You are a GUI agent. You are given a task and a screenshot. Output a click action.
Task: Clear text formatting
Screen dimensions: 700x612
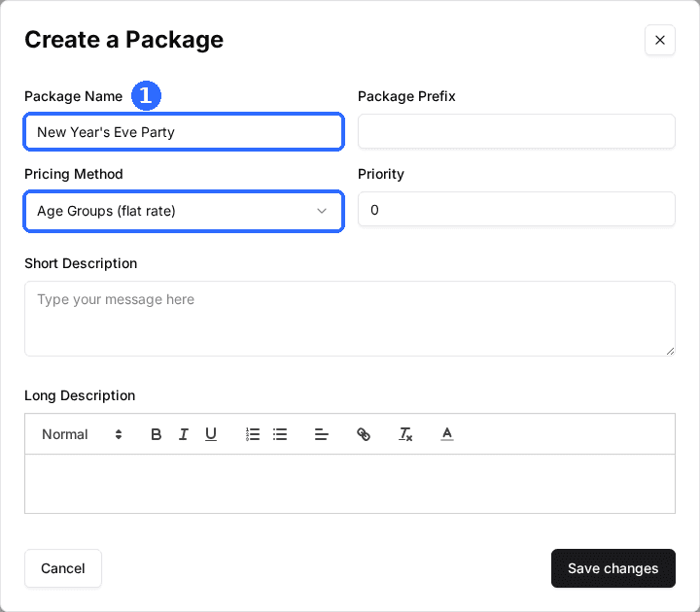[x=405, y=434]
